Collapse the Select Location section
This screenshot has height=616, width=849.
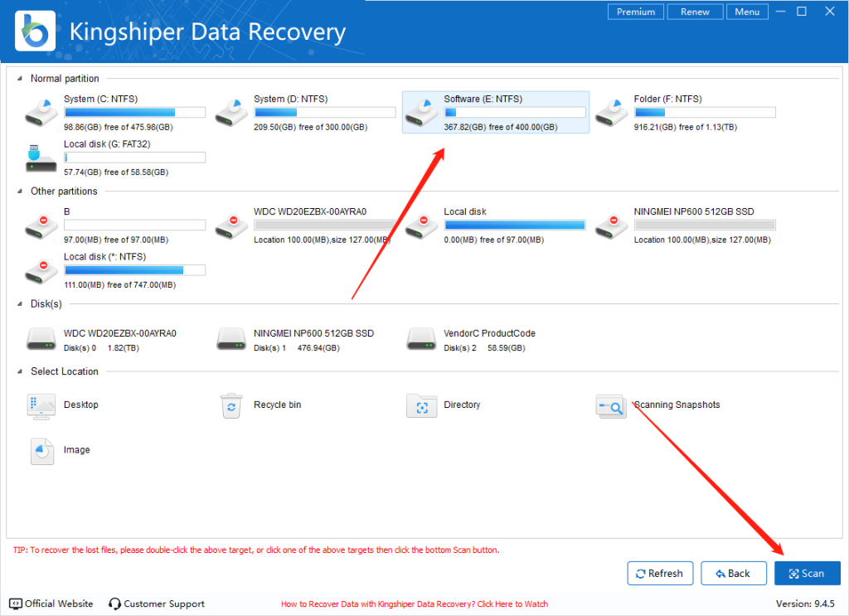(x=20, y=371)
